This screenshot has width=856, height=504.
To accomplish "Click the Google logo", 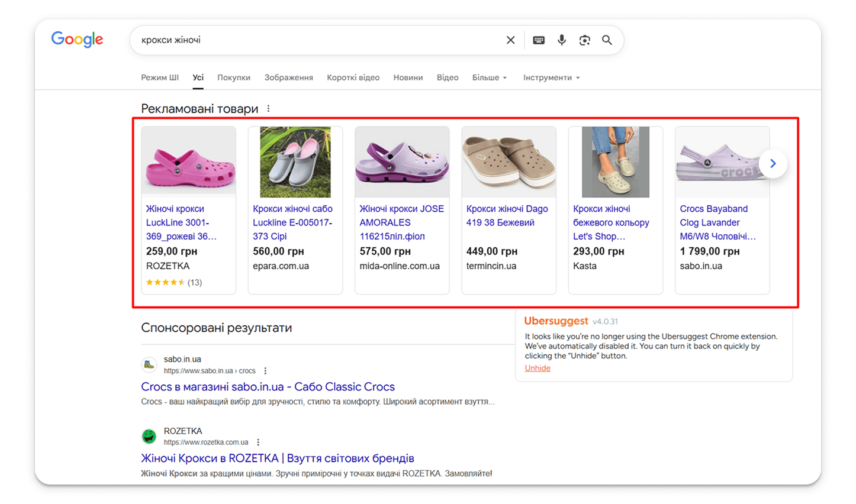I will [77, 40].
